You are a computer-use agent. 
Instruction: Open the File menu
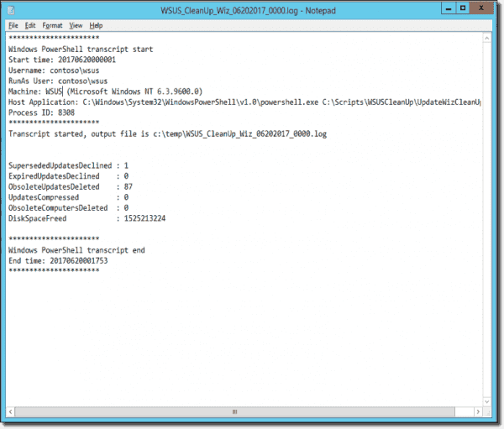[13, 25]
